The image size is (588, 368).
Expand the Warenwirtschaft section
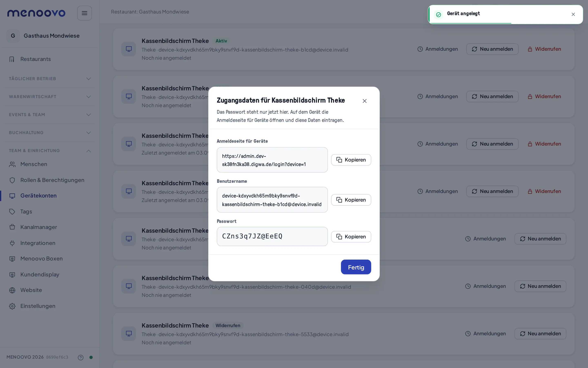[50, 97]
